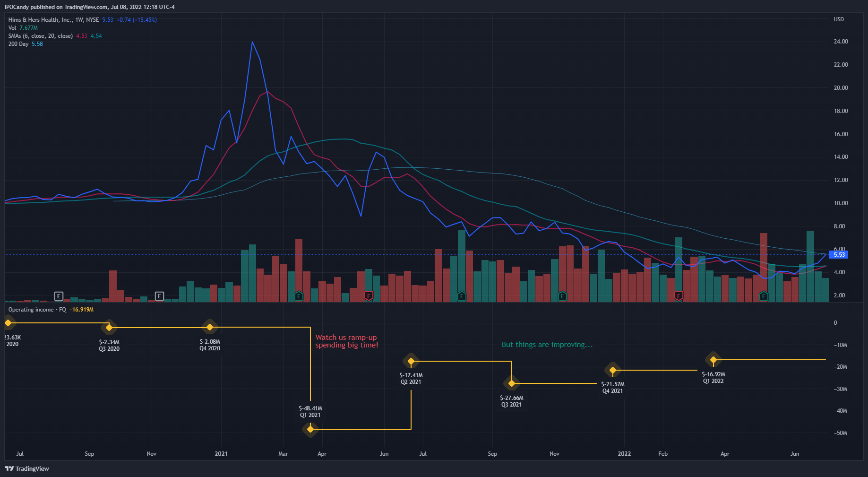Click the '$-48.41M Q1 2021' label

click(x=310, y=412)
